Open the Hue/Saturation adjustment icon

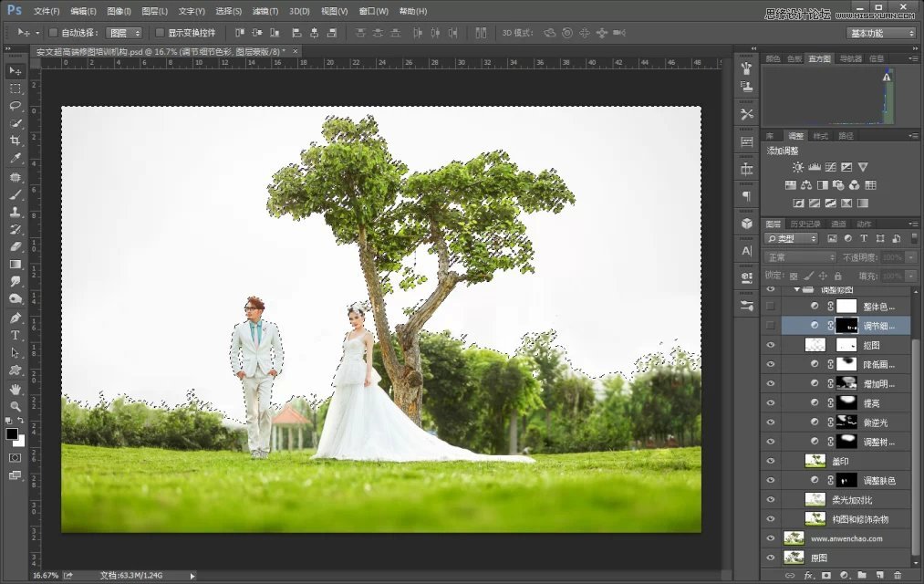click(791, 185)
